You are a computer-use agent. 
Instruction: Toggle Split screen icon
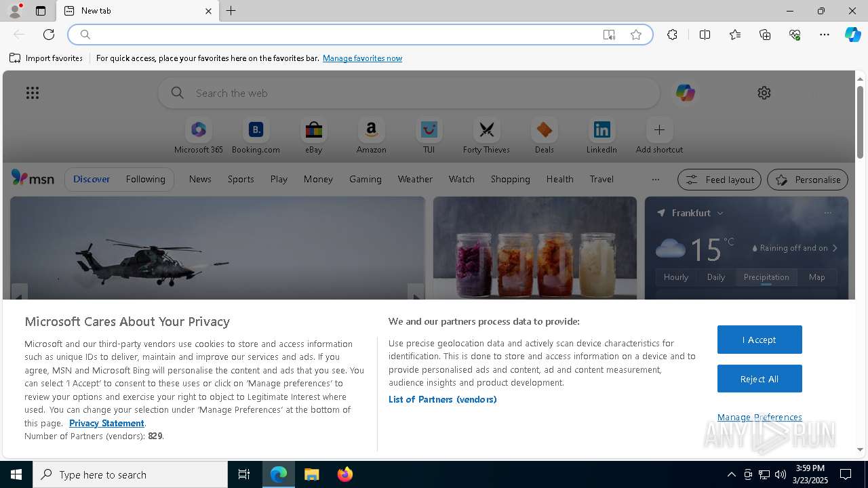pyautogui.click(x=705, y=35)
